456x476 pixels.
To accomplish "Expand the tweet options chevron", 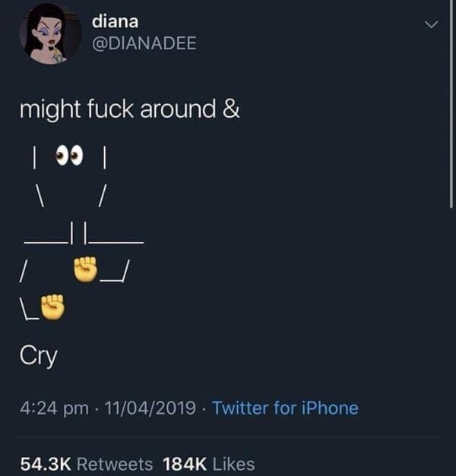I will (432, 24).
